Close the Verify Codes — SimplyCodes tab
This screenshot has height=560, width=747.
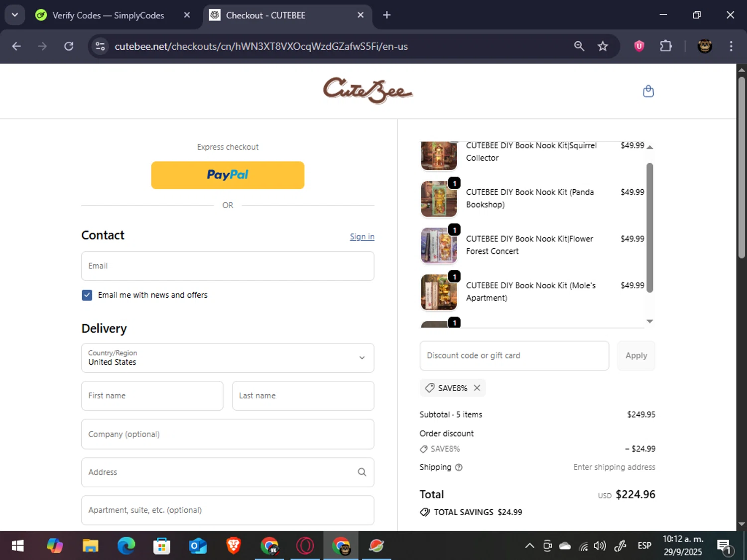click(187, 15)
